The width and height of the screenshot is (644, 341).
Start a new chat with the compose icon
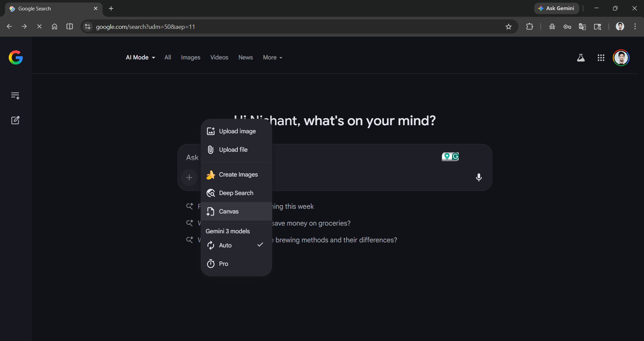click(15, 120)
